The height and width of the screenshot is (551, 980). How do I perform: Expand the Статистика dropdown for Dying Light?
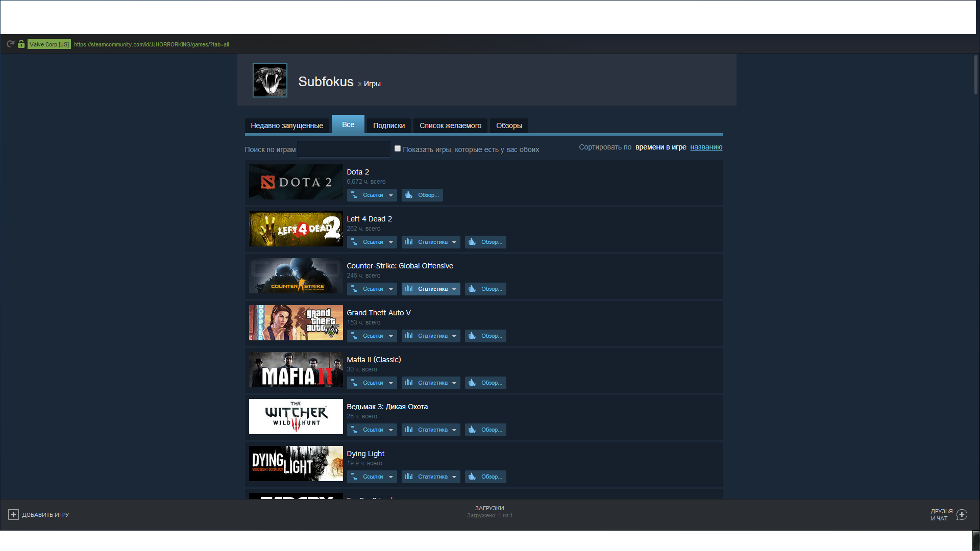431,477
